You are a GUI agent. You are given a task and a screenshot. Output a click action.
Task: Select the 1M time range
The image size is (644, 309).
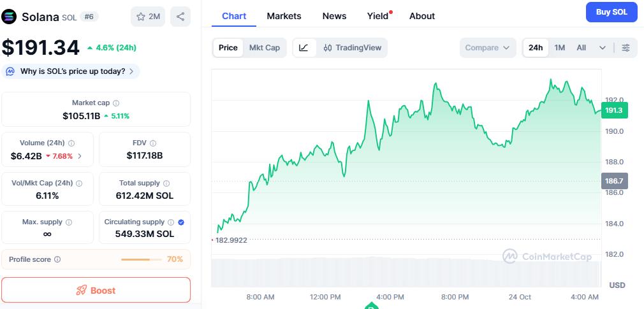click(559, 48)
